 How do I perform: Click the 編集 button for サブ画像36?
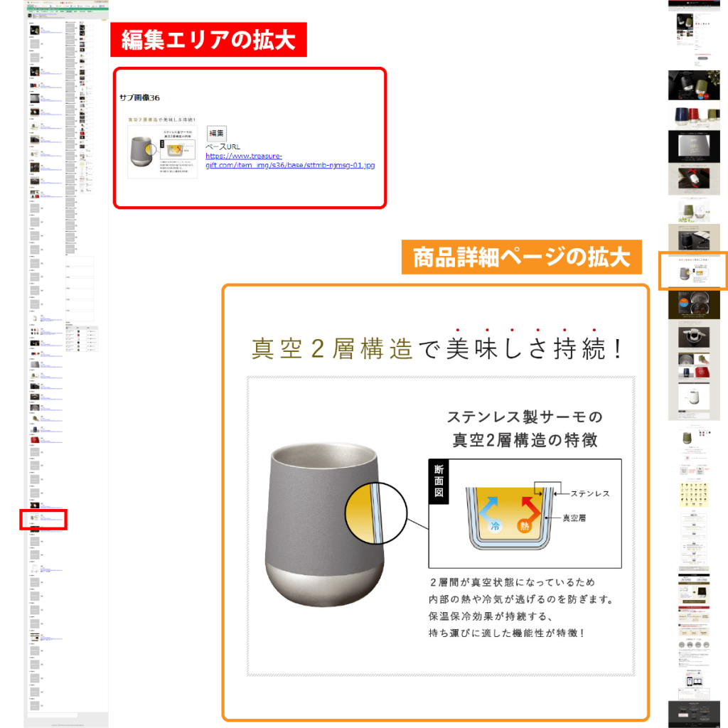point(216,134)
